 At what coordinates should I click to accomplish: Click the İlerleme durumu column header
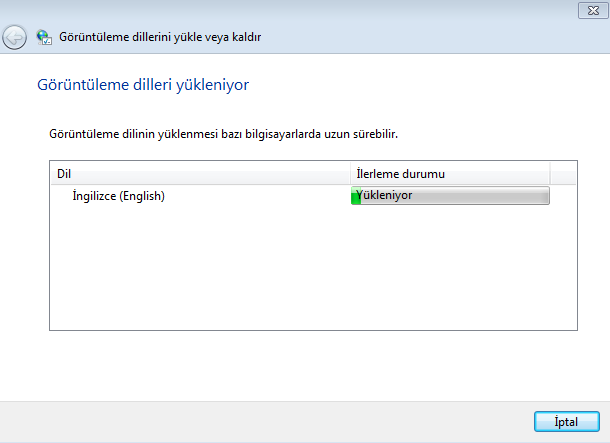point(450,174)
